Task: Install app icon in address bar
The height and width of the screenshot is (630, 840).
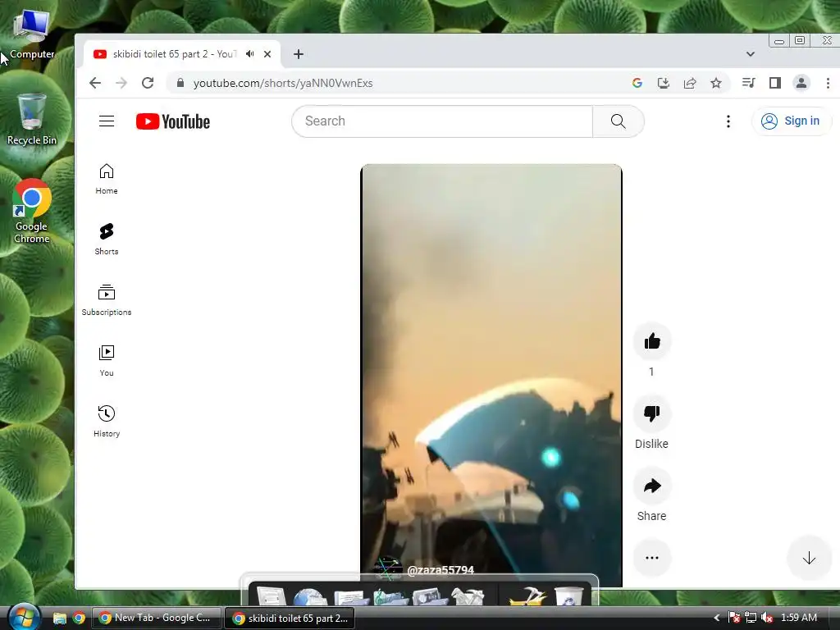Action: (663, 83)
